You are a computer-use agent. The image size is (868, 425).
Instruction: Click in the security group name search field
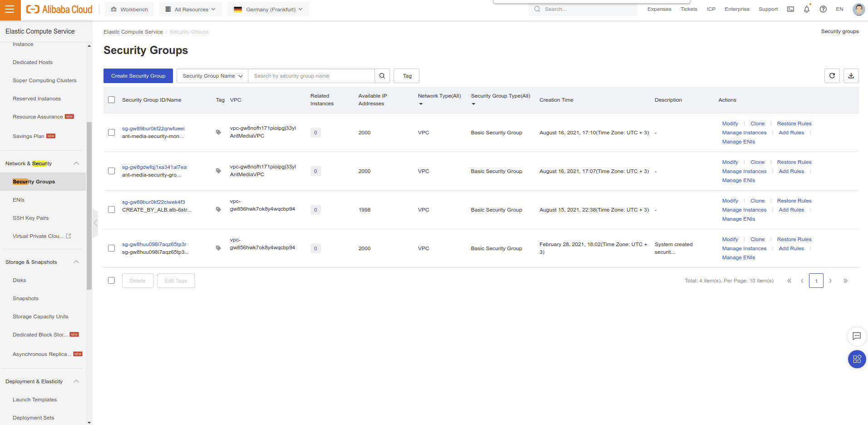(x=311, y=76)
